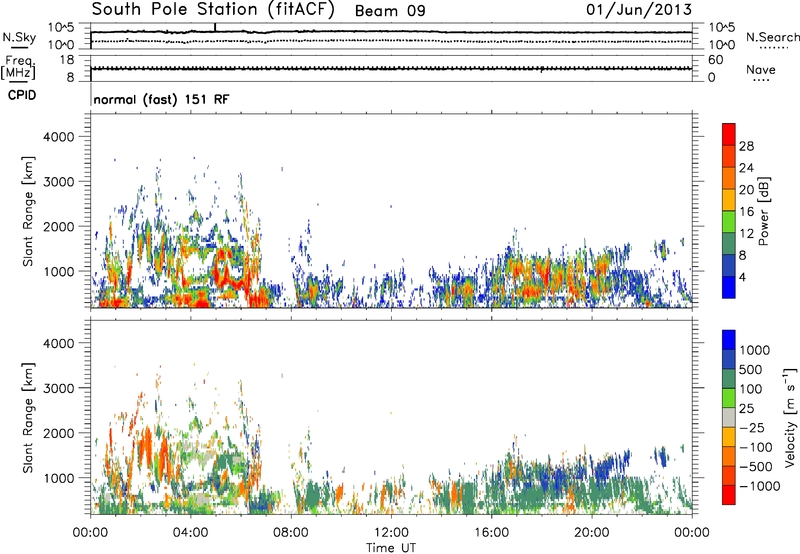
Task: Click the 18 tick on frequency axis
Action: click(x=67, y=60)
